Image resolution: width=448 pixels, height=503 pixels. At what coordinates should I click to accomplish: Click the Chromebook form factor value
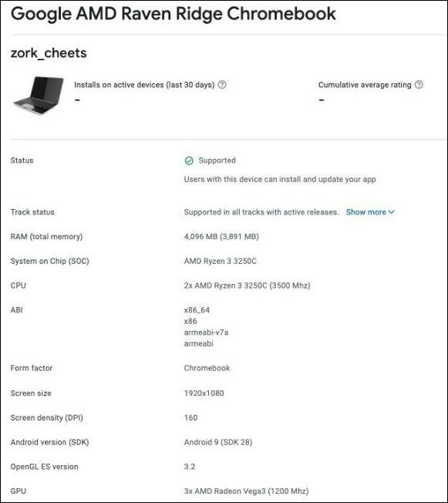tap(207, 368)
